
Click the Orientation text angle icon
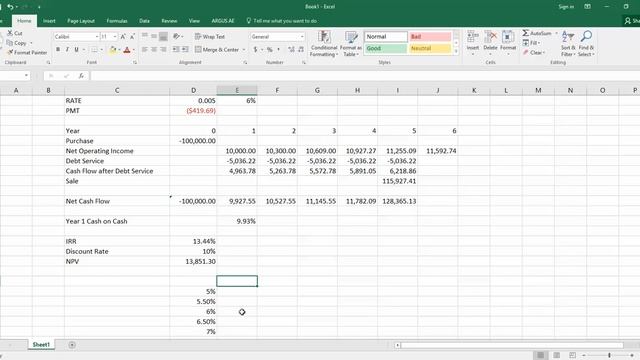point(177,36)
